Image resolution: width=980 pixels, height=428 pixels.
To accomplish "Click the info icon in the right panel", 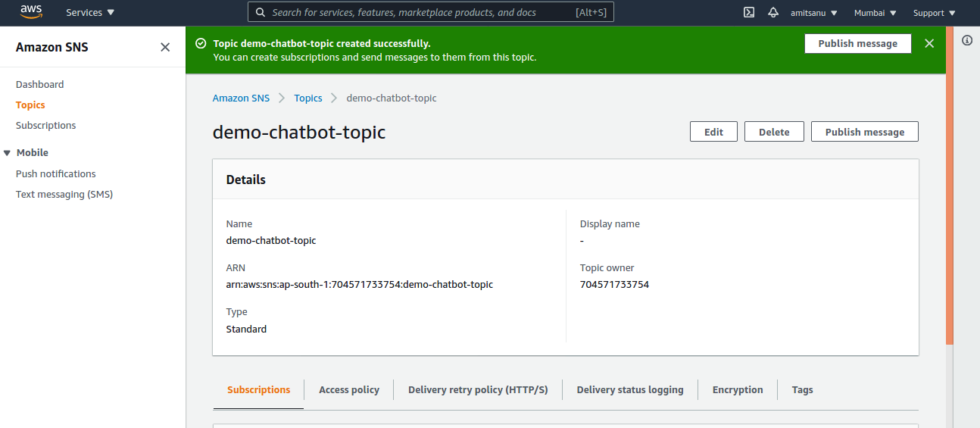I will [967, 40].
